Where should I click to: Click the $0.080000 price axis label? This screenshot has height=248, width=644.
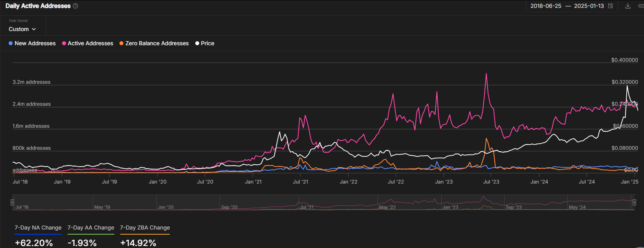pyautogui.click(x=625, y=148)
